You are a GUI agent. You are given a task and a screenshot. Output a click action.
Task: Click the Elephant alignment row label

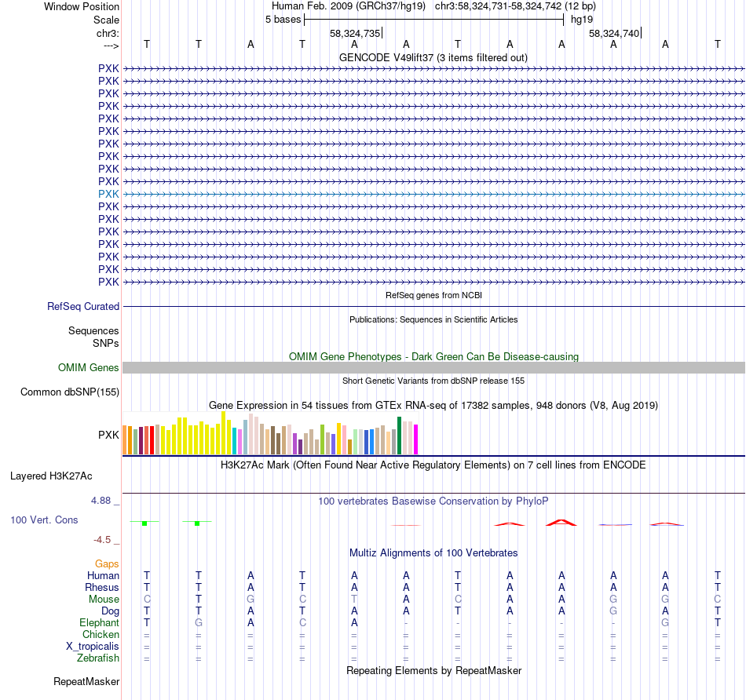[x=99, y=622]
